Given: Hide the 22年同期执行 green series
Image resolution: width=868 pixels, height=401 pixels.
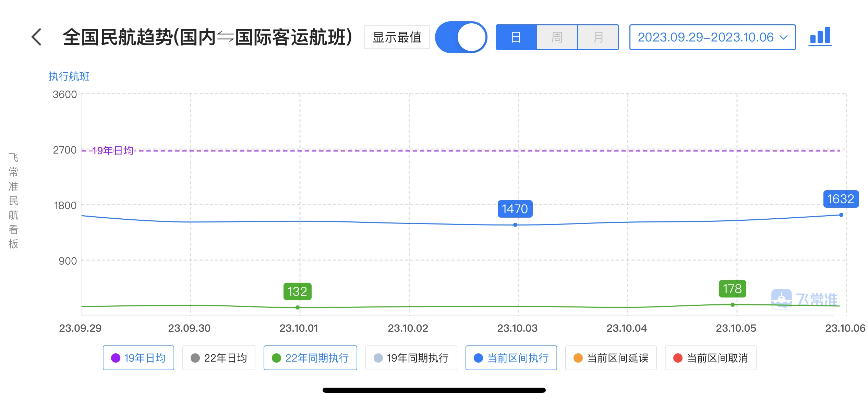Looking at the screenshot, I should 310,358.
